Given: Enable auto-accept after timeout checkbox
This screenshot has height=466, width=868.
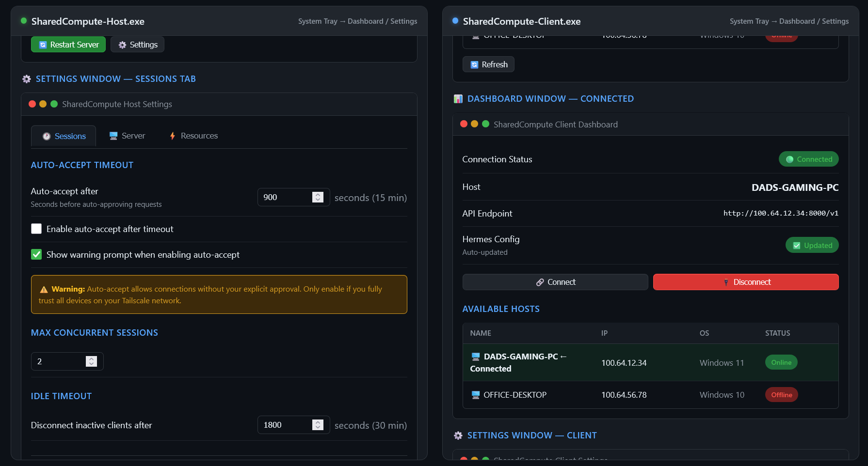Looking at the screenshot, I should pyautogui.click(x=36, y=229).
